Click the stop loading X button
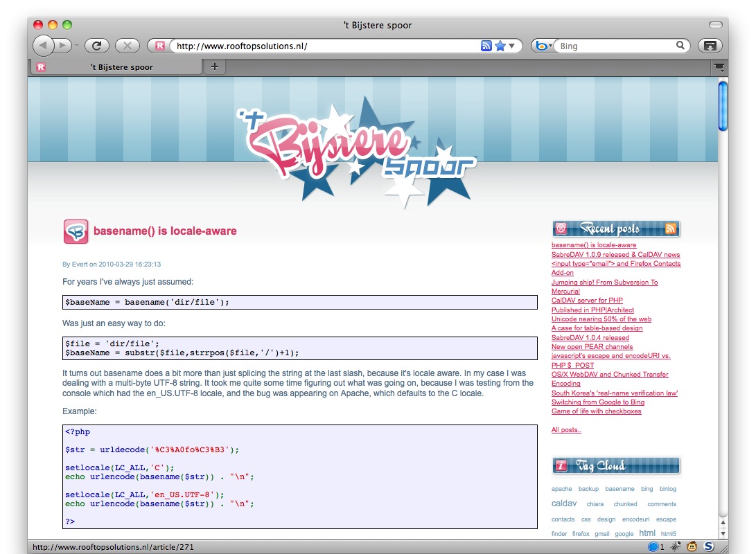This screenshot has width=756, height=554. coord(128,46)
